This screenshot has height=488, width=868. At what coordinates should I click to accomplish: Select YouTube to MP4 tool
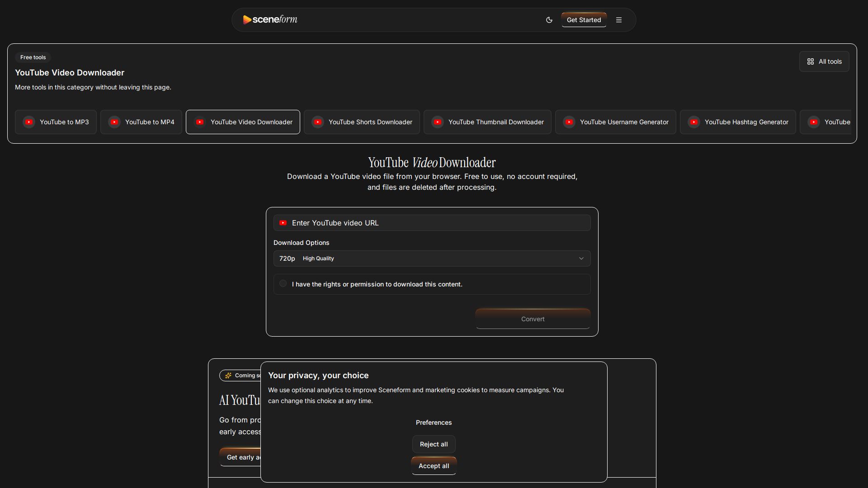pos(141,122)
